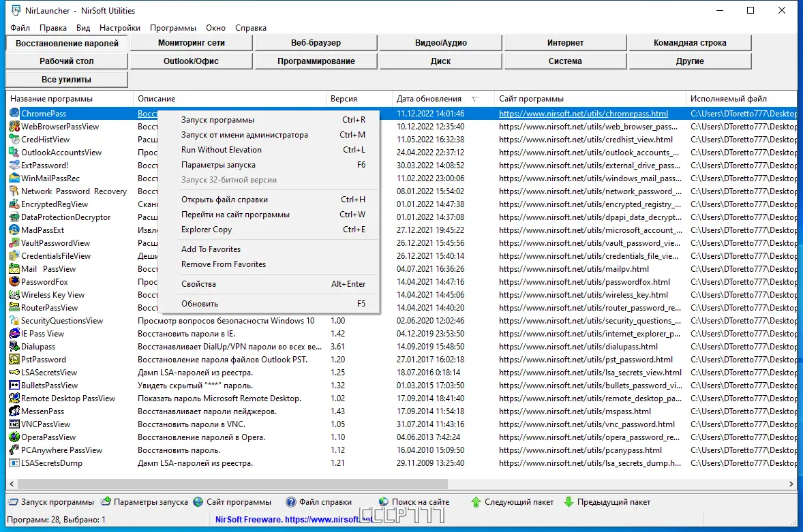The width and height of the screenshot is (803, 532).
Task: Open the Командная строка category
Action: coord(690,43)
